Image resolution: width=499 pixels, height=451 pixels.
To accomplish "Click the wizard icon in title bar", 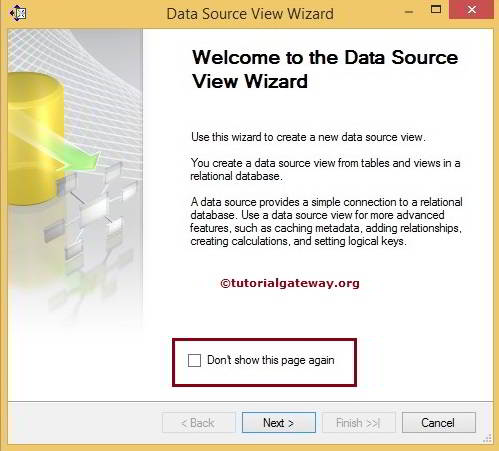I will [x=17, y=14].
